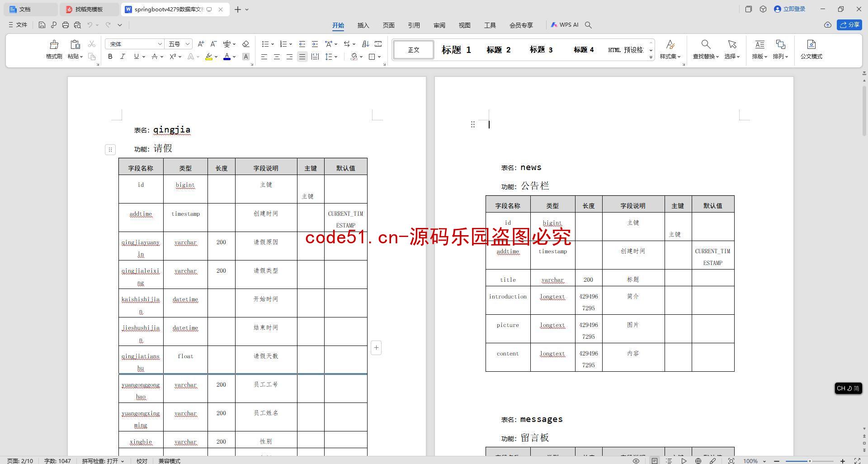
Task: Switch to page layout view in status bar
Action: click(x=654, y=461)
